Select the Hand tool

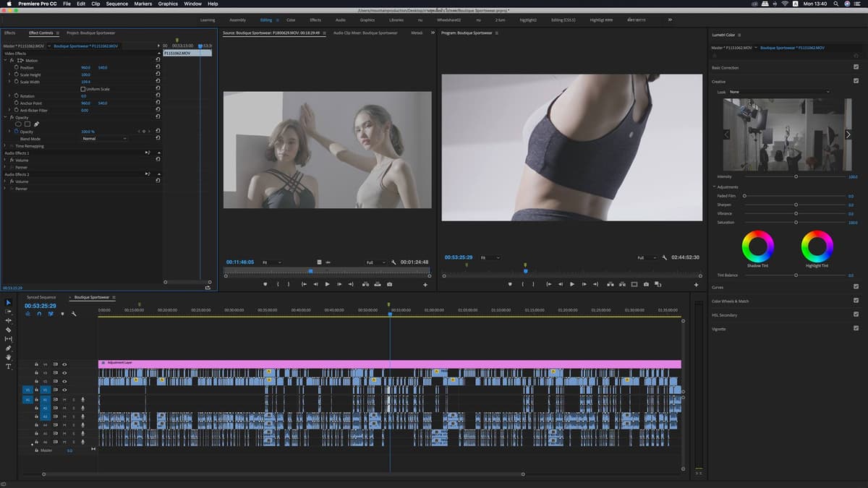coord(9,357)
